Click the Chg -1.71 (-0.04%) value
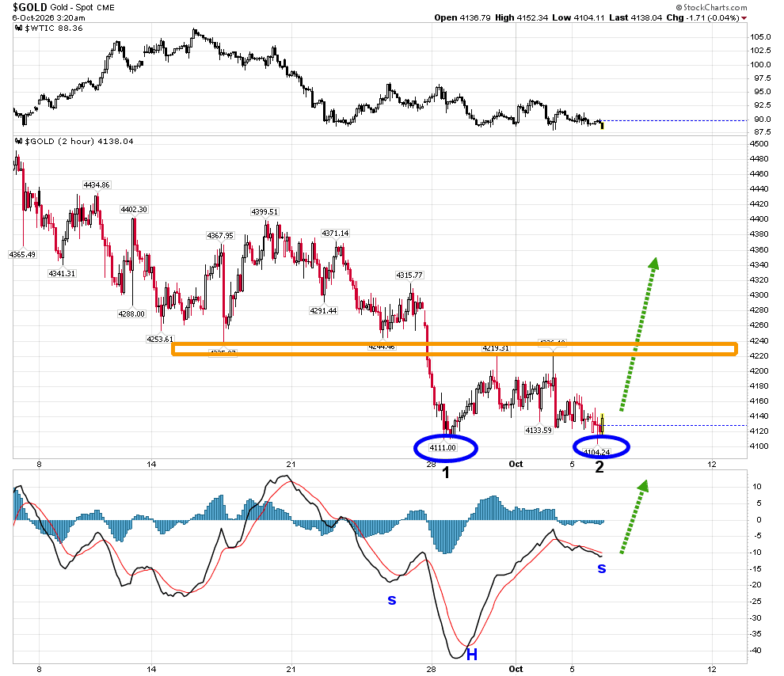Viewport: 784px width, 676px height. coord(702,17)
